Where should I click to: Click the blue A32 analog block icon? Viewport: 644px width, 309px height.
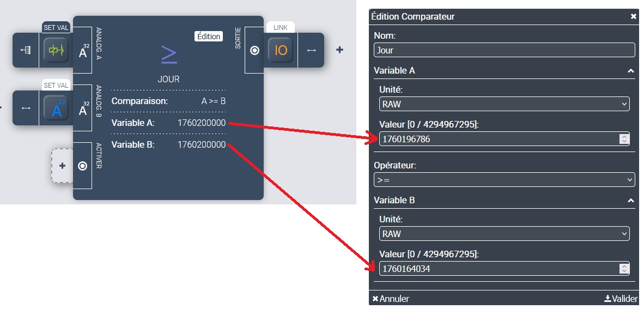point(56,108)
